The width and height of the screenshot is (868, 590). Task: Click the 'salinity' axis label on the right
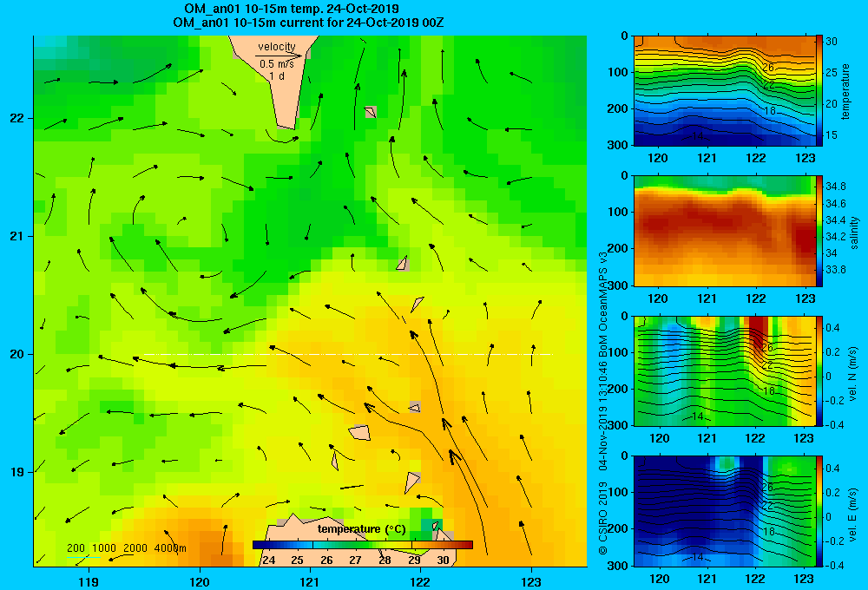coord(854,233)
